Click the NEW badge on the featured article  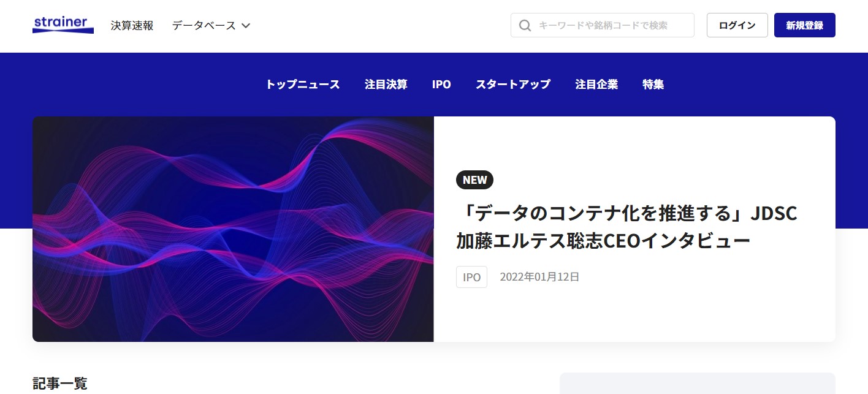pyautogui.click(x=474, y=180)
